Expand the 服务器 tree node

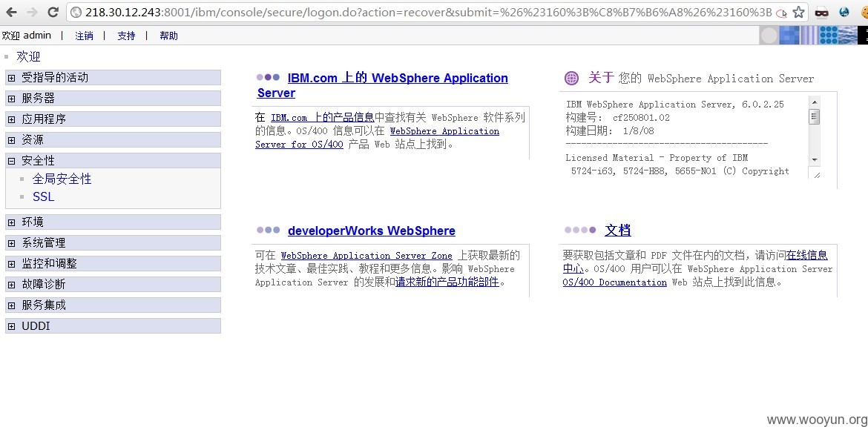pyautogui.click(x=11, y=99)
